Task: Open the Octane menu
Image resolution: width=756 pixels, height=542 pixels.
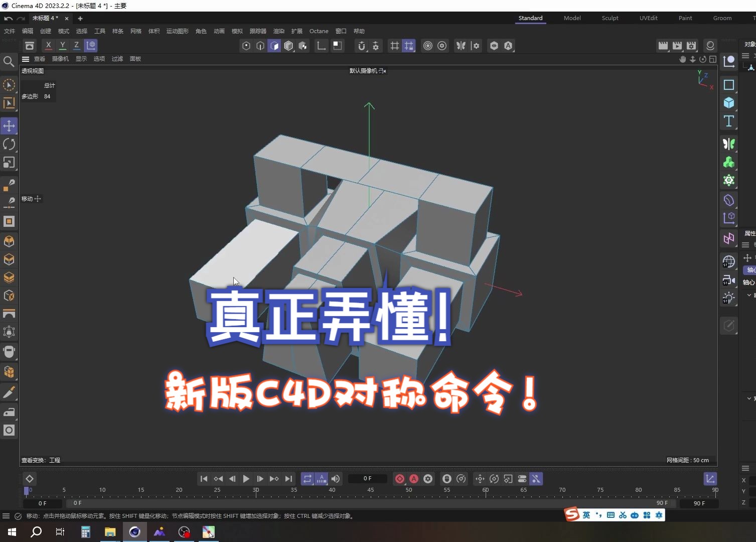Action: [x=319, y=31]
